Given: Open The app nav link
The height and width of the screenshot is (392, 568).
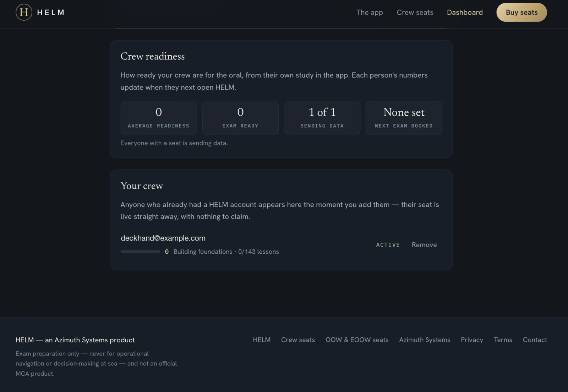Looking at the screenshot, I should pyautogui.click(x=370, y=12).
